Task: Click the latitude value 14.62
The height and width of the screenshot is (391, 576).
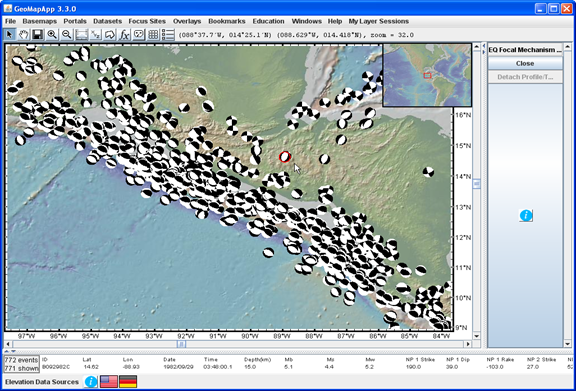Action: pyautogui.click(x=90, y=367)
